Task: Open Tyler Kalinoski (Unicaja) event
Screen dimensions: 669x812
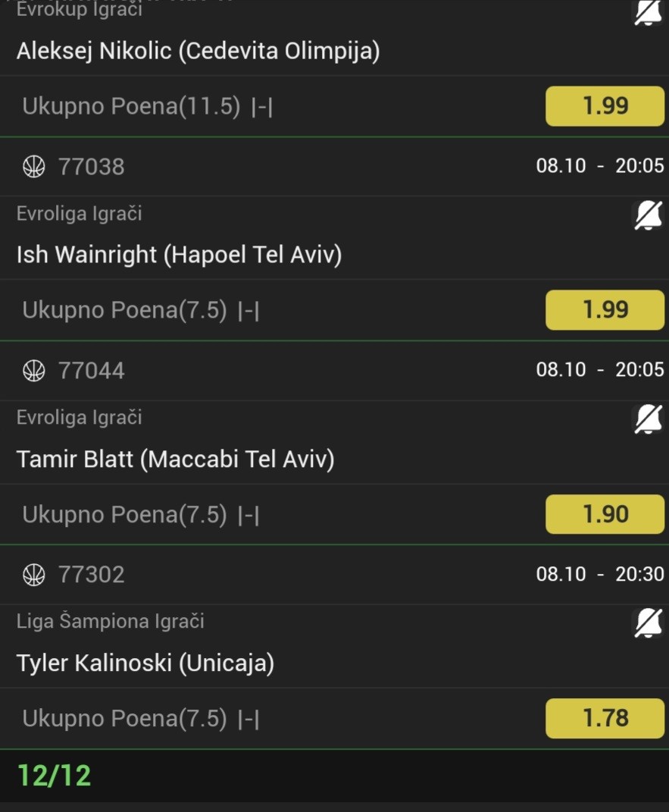Action: tap(145, 663)
